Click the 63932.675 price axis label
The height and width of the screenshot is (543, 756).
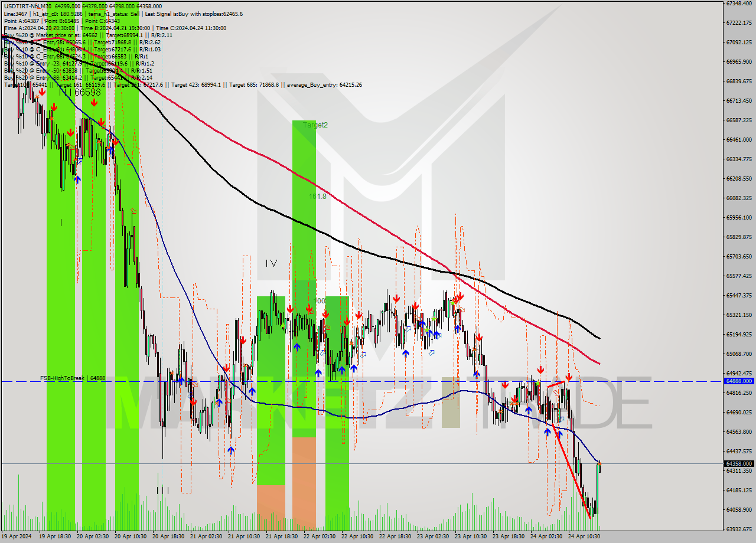739,529
